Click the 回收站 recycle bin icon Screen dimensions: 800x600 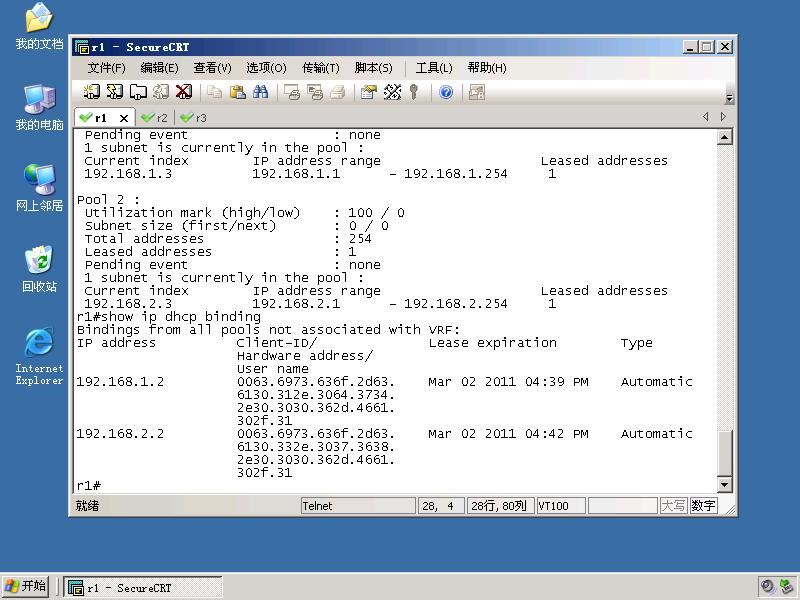[x=39, y=269]
